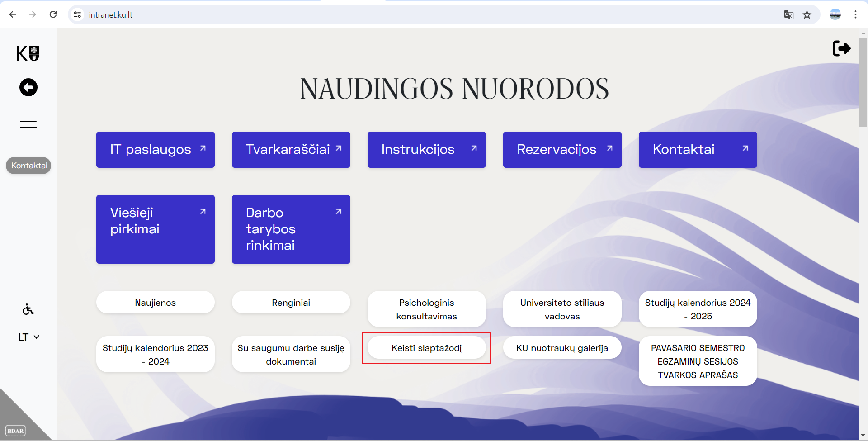Bookmark page with star icon

tap(807, 15)
